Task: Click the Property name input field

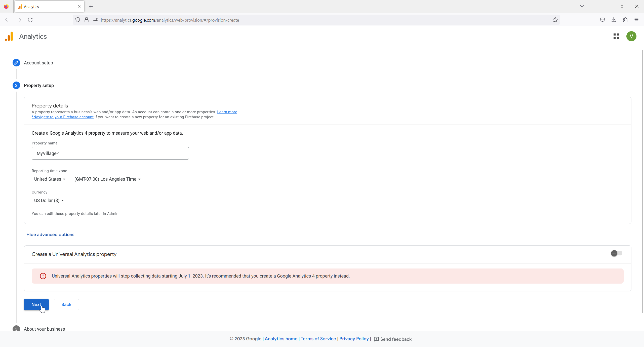Action: pyautogui.click(x=110, y=153)
